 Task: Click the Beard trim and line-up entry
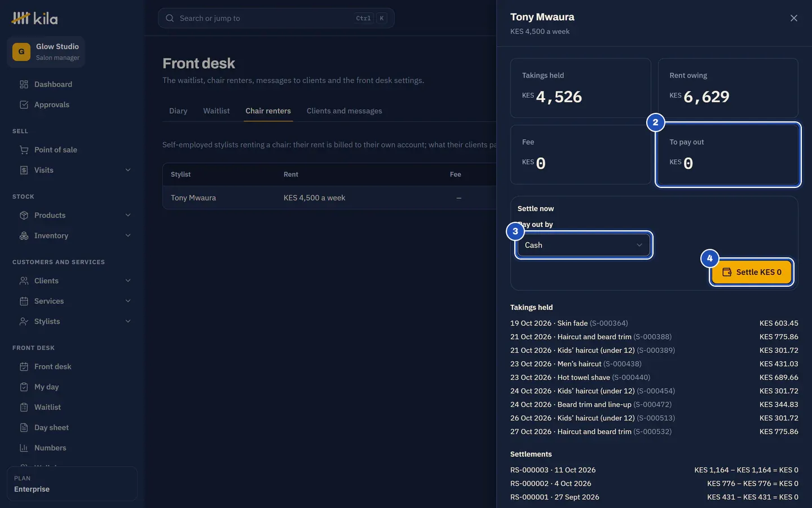[654, 405]
